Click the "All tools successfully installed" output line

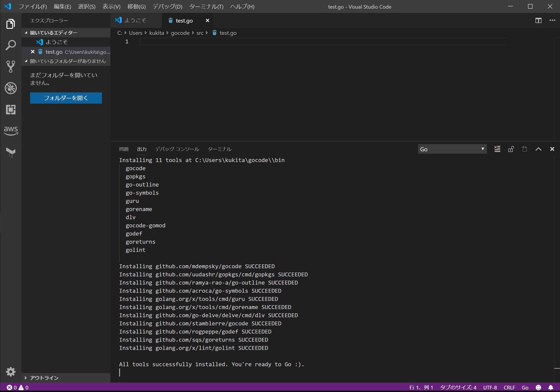pos(211,364)
